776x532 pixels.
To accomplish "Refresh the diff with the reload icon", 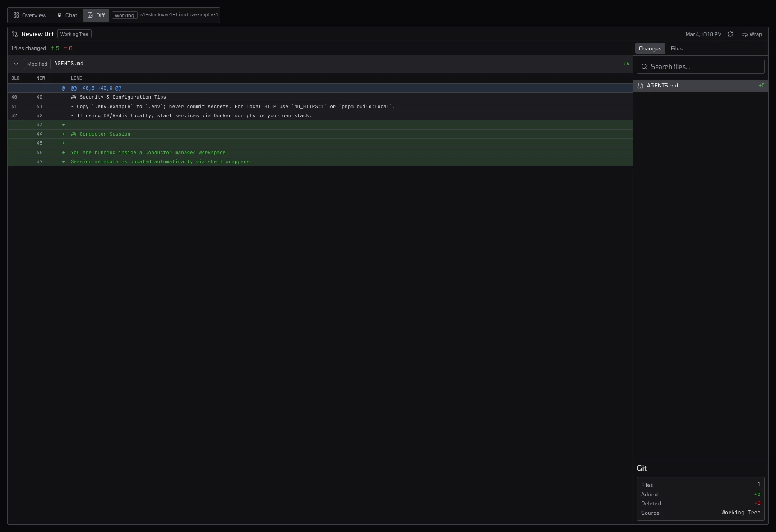I will tap(730, 34).
